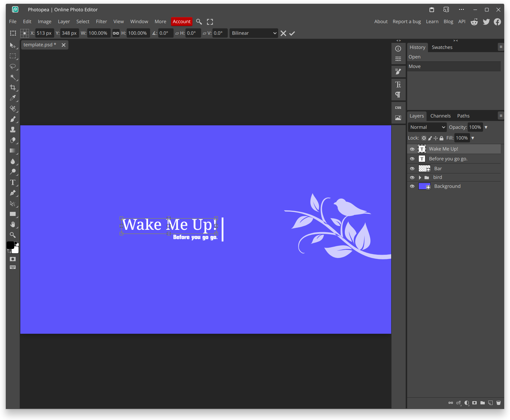Image resolution: width=510 pixels, height=420 pixels.
Task: Expand the bird layer group
Action: pyautogui.click(x=420, y=177)
